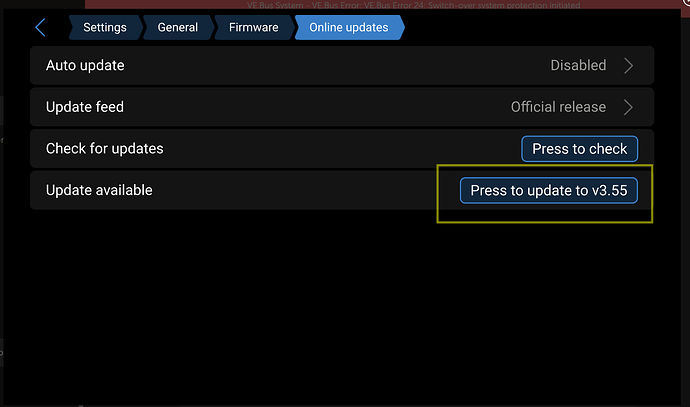
Task: Open the Auto update setting label
Action: click(x=85, y=66)
